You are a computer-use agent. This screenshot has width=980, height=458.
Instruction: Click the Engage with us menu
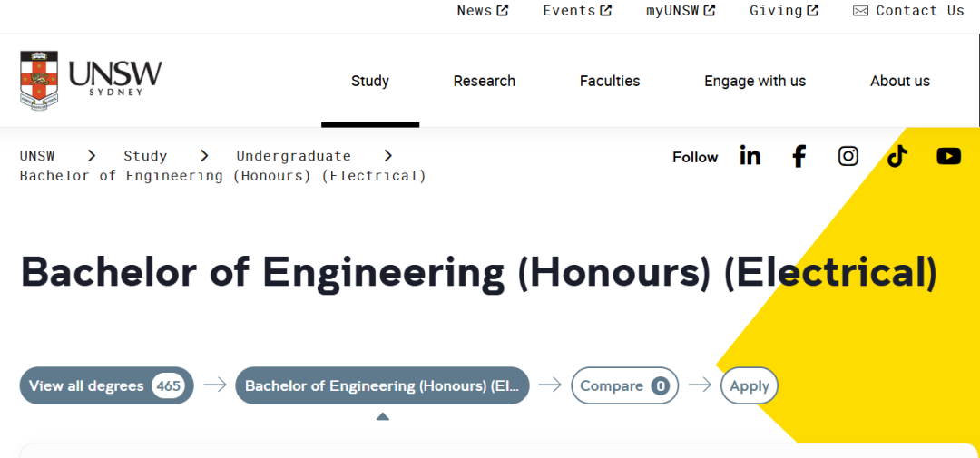tap(755, 81)
